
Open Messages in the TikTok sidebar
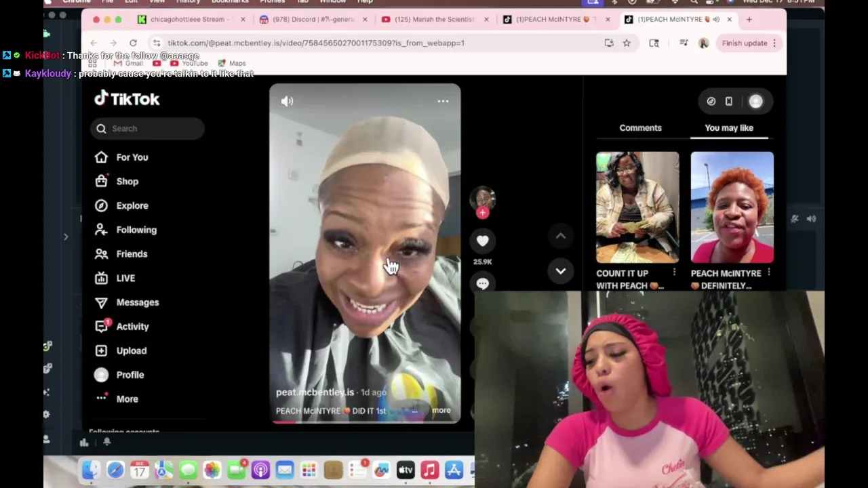(127, 302)
